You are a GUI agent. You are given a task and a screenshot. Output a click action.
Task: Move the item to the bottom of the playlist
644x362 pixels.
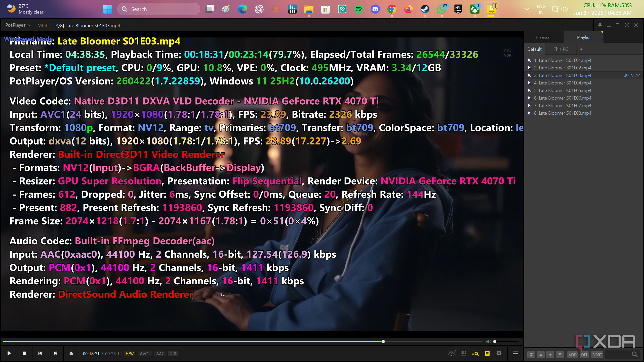(x=560, y=355)
